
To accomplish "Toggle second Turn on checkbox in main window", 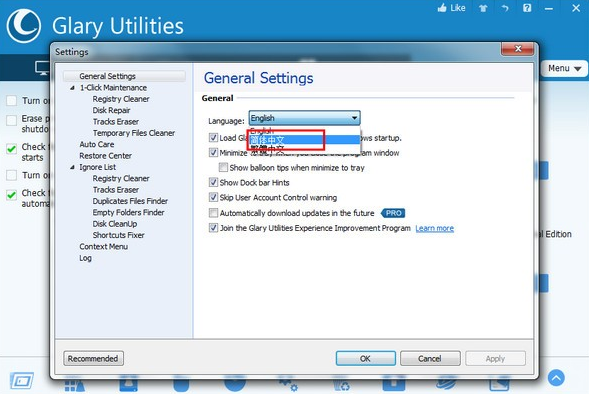I will pos(12,175).
